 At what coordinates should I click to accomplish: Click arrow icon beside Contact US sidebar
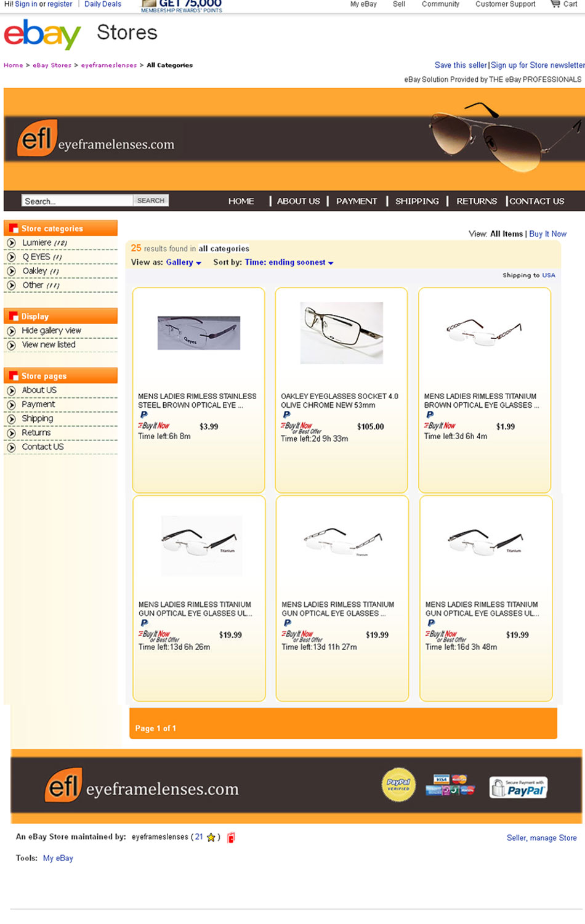(11, 447)
